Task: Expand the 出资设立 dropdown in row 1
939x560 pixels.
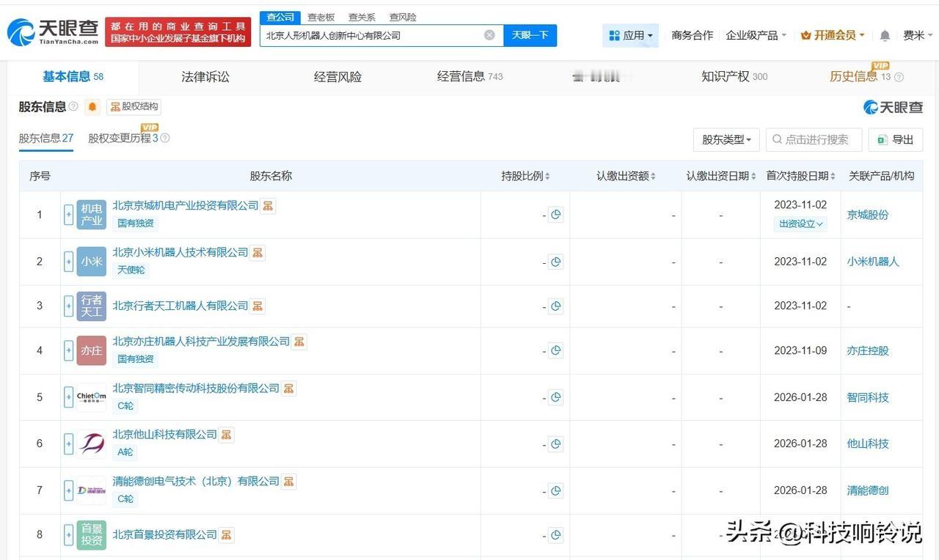Action: (800, 224)
